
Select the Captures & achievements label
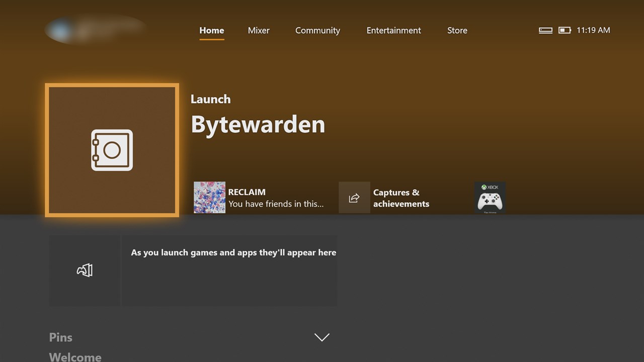point(401,198)
